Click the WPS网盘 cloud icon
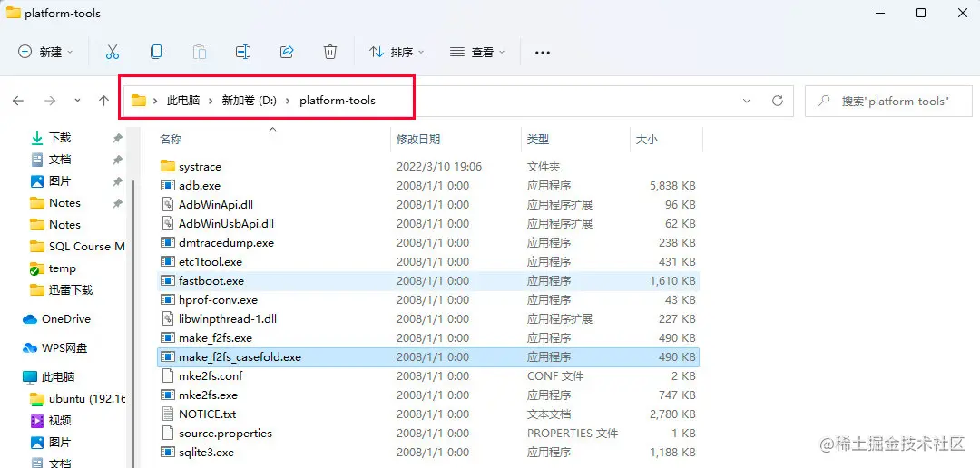 coord(30,348)
